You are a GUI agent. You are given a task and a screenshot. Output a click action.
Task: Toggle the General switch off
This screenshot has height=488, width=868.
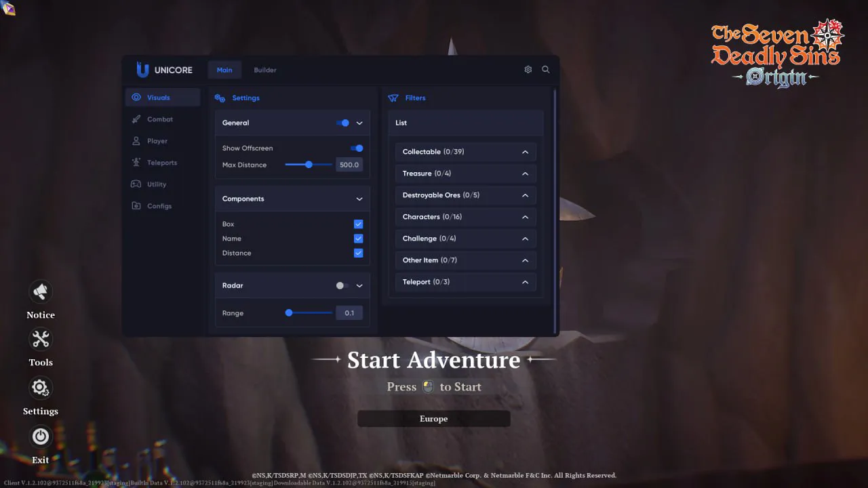click(343, 123)
